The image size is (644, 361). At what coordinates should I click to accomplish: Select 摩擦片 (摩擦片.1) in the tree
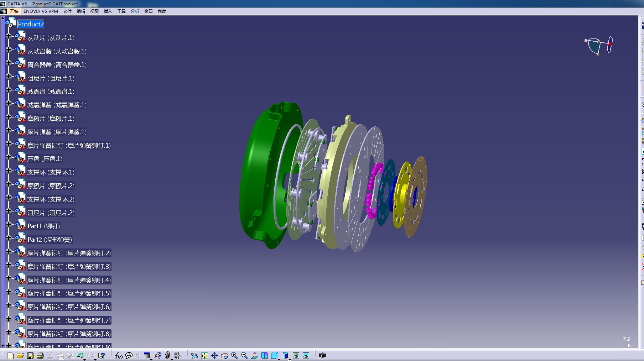51,119
